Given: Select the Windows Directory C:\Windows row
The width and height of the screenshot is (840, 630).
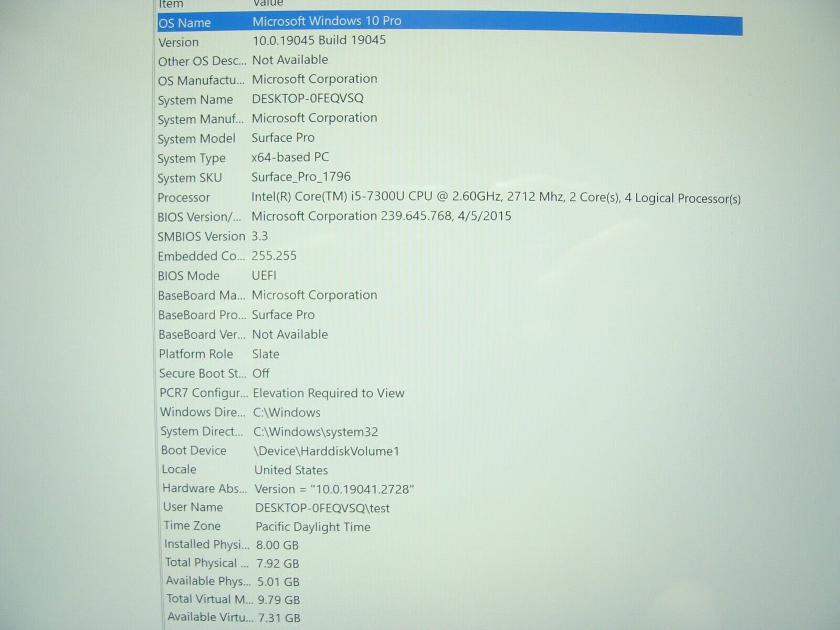Looking at the screenshot, I should [450, 412].
